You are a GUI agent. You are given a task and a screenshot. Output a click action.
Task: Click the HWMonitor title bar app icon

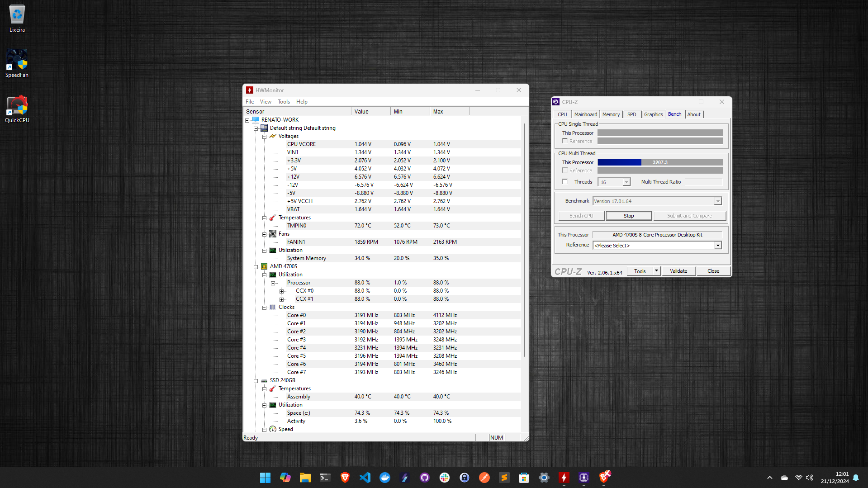pos(250,90)
